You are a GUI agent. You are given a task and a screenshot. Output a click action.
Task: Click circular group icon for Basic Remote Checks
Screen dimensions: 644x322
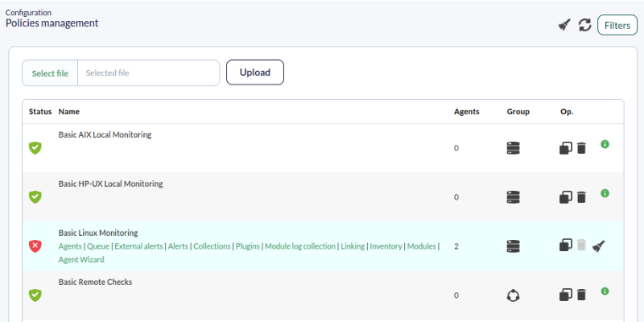[513, 295]
